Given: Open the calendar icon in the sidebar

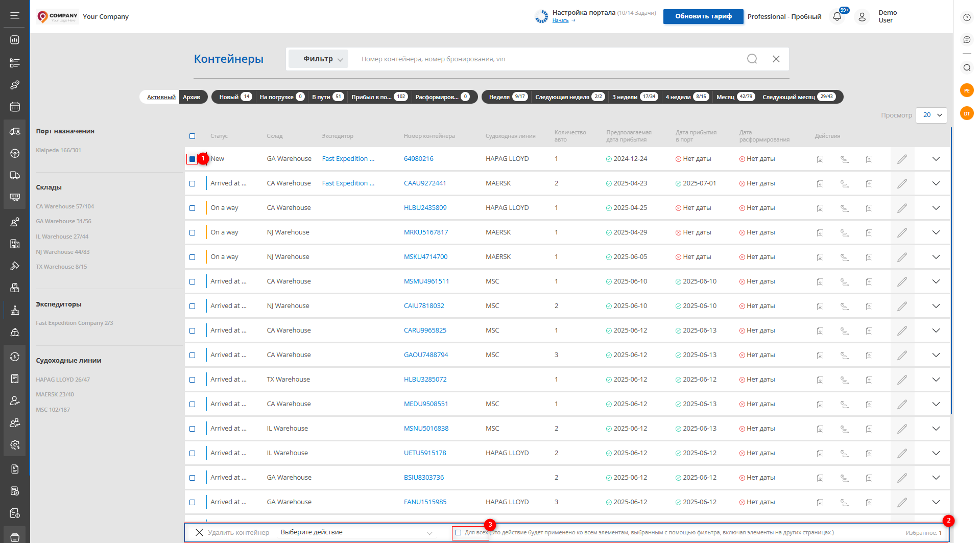Looking at the screenshot, I should point(15,107).
